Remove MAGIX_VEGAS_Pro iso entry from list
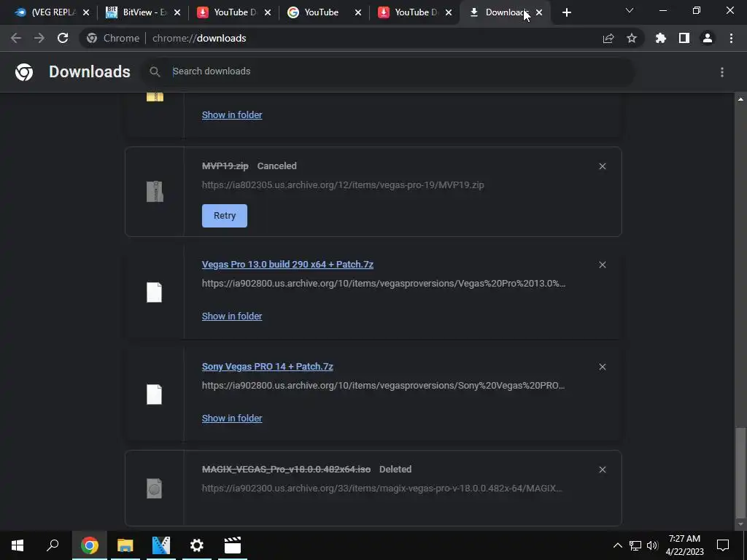This screenshot has width=747, height=560. click(x=603, y=470)
